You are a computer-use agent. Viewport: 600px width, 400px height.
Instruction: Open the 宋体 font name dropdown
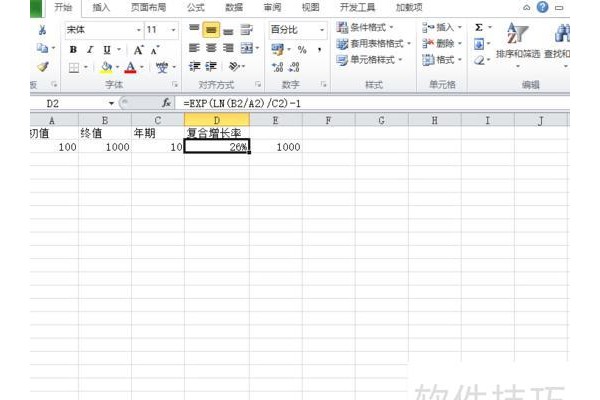[x=139, y=30]
